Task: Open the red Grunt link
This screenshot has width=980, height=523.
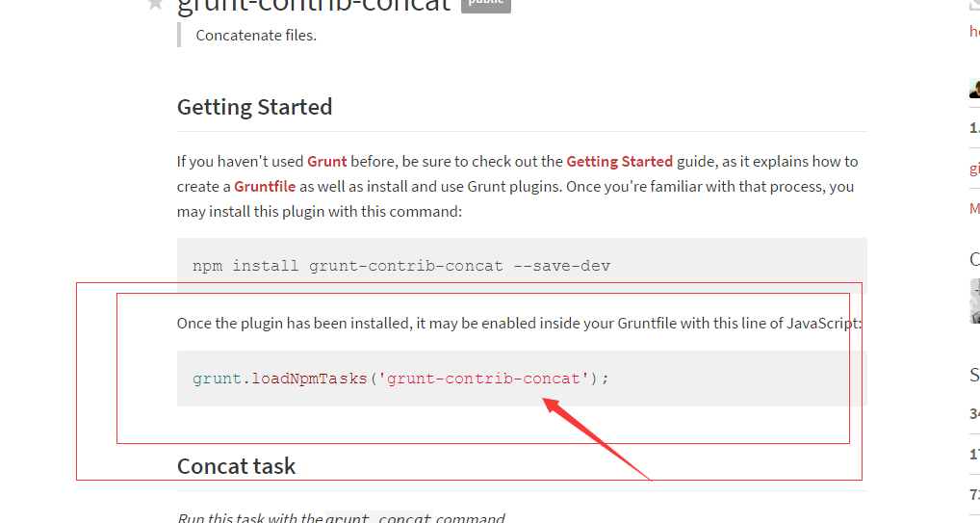Action: [x=326, y=161]
